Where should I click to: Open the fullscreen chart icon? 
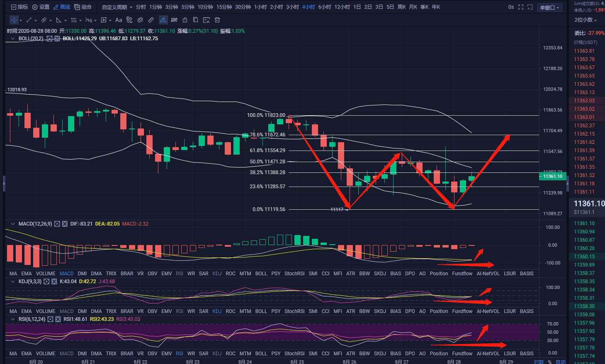[x=521, y=7]
